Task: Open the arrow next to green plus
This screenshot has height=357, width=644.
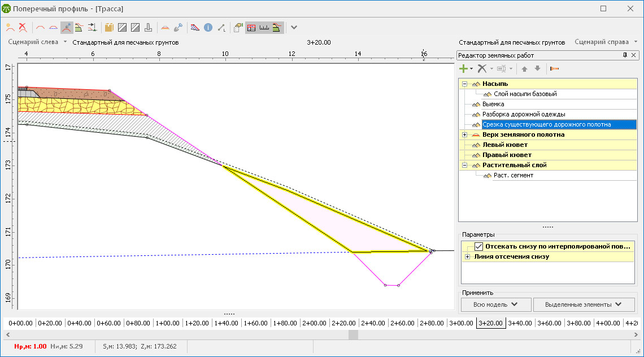Action: click(472, 68)
